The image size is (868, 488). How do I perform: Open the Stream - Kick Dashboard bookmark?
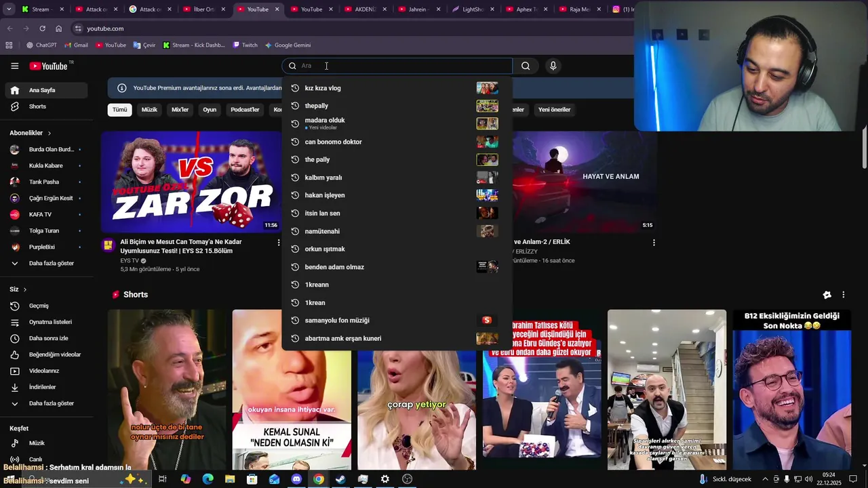[193, 45]
